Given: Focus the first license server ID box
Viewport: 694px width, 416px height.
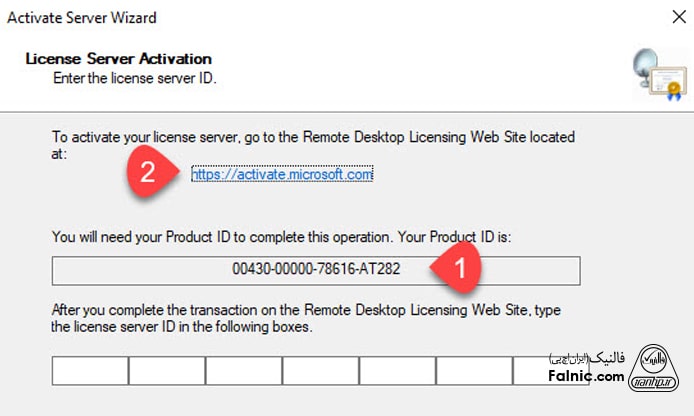Looking at the screenshot, I should [90, 372].
